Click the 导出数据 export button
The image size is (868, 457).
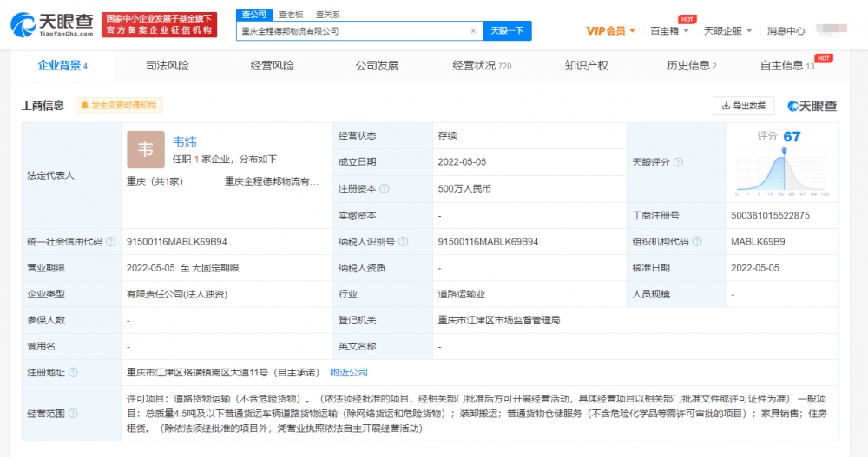(x=744, y=106)
